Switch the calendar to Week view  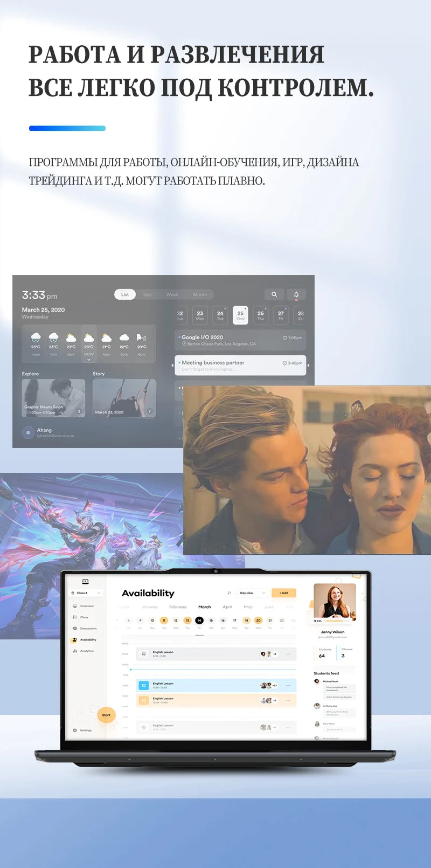(x=172, y=294)
